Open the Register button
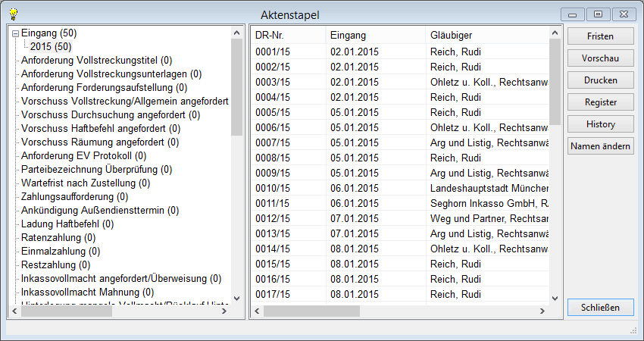This screenshot has width=644, height=341. (x=600, y=102)
